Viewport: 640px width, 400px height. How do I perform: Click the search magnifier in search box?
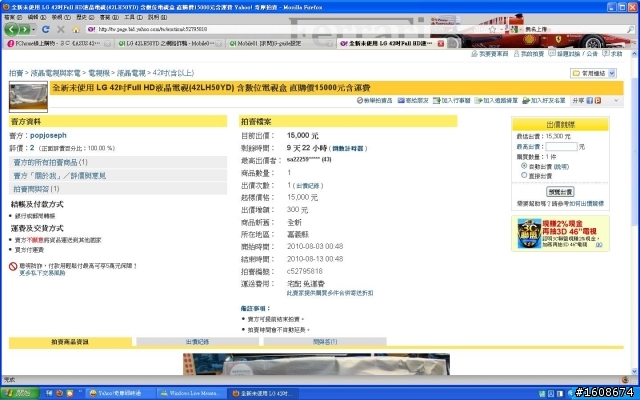tap(631, 29)
